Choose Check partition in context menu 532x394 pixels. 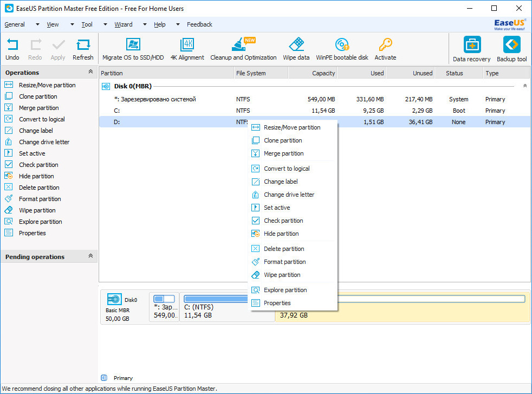[293, 221]
